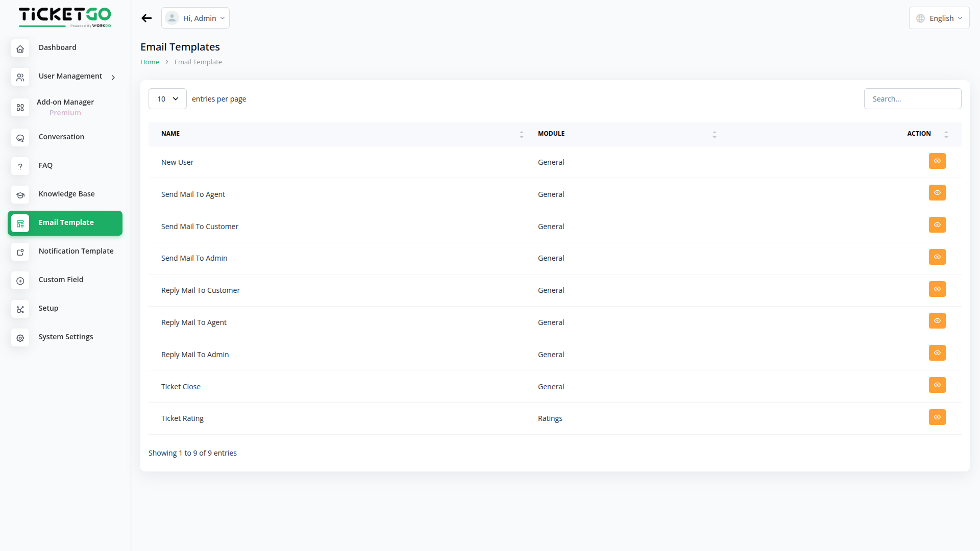Click the back arrow icon in header
The width and height of the screenshot is (980, 551).
coord(146,18)
